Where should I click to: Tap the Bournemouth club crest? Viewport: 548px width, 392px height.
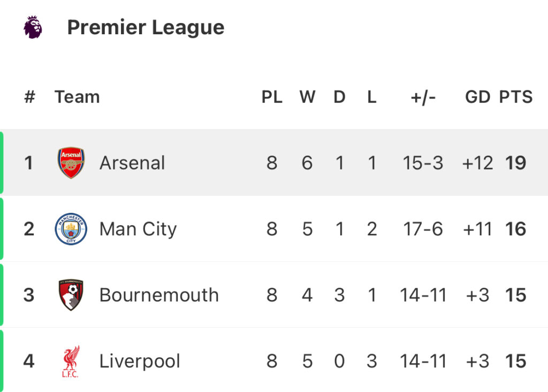(x=71, y=295)
